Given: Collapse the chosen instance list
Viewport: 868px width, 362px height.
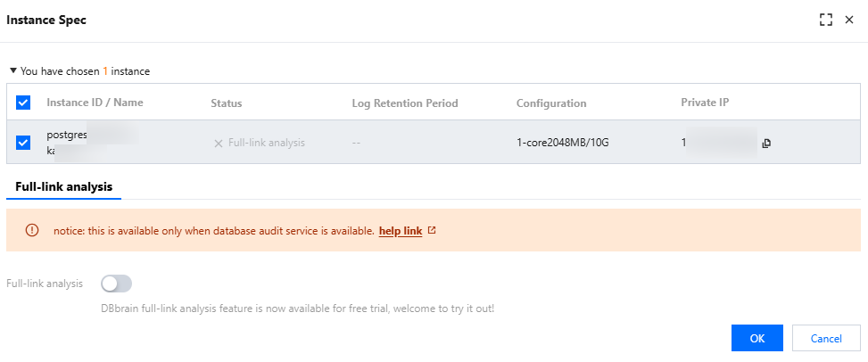Looking at the screenshot, I should (13, 70).
